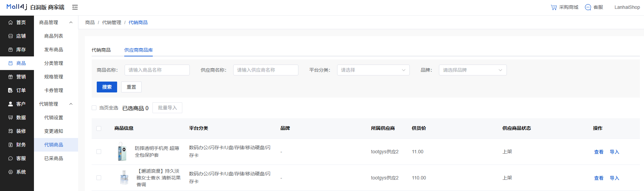Image resolution: width=644 pixels, height=191 pixels.
Task: Click the 订单 order icon
Action: tap(11, 90)
